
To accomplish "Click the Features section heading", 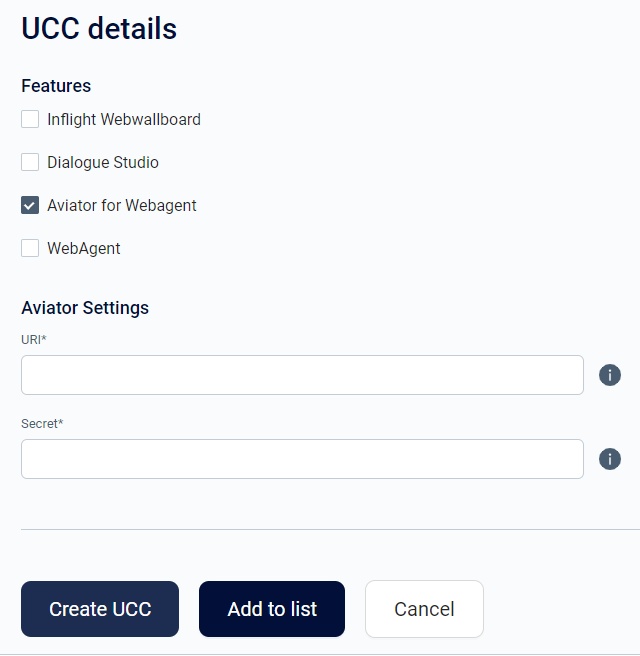I will [56, 86].
